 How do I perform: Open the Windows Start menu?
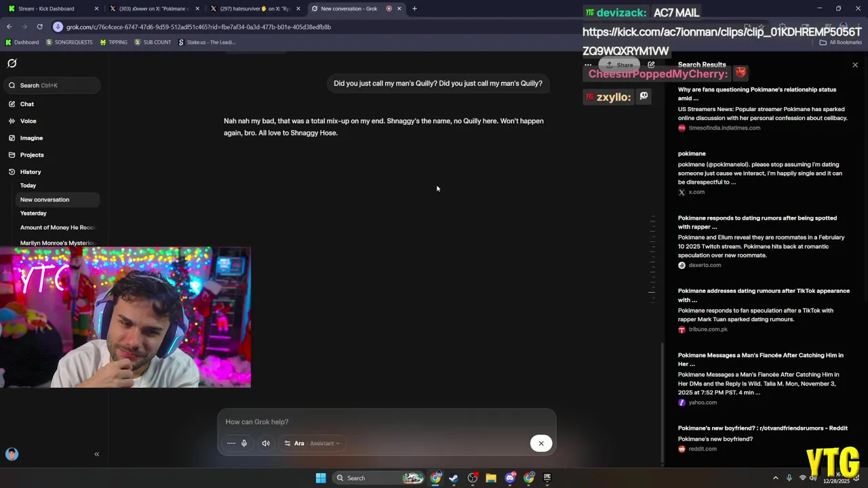[321, 478]
